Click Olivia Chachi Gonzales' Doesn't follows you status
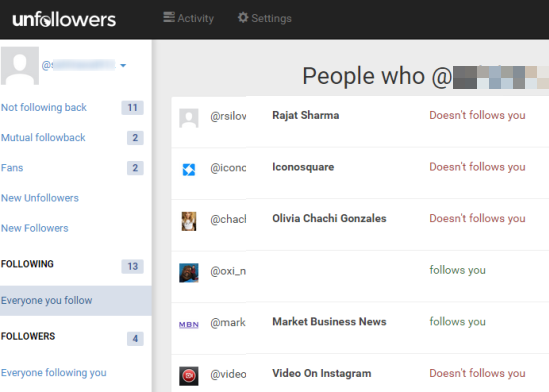 pyautogui.click(x=477, y=218)
